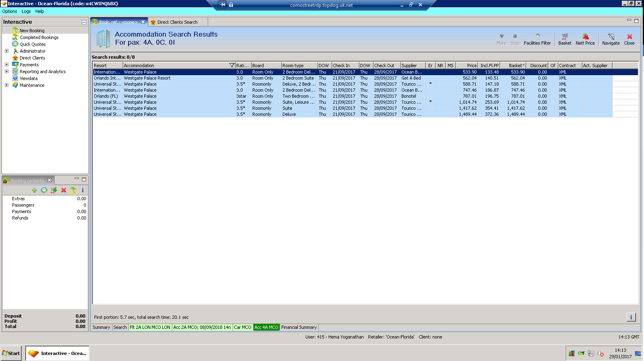Click the Maintenance icon
The height and width of the screenshot is (361, 644).
pos(15,85)
